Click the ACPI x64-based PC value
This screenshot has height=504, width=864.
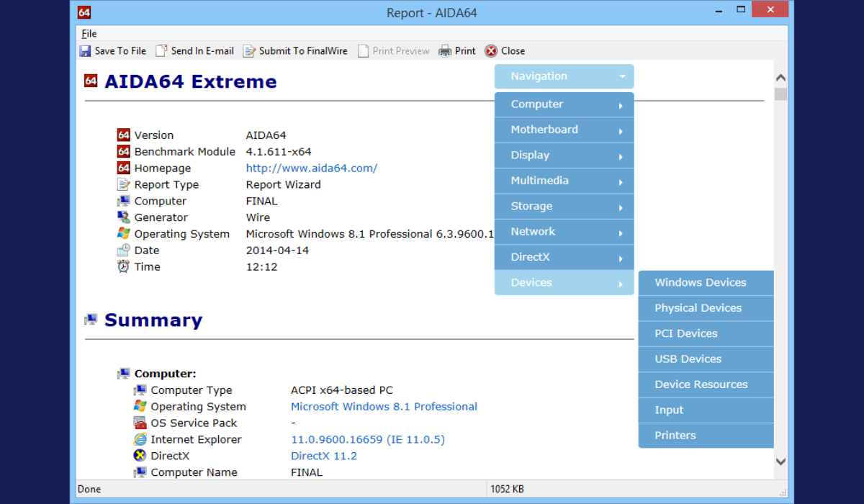point(342,390)
